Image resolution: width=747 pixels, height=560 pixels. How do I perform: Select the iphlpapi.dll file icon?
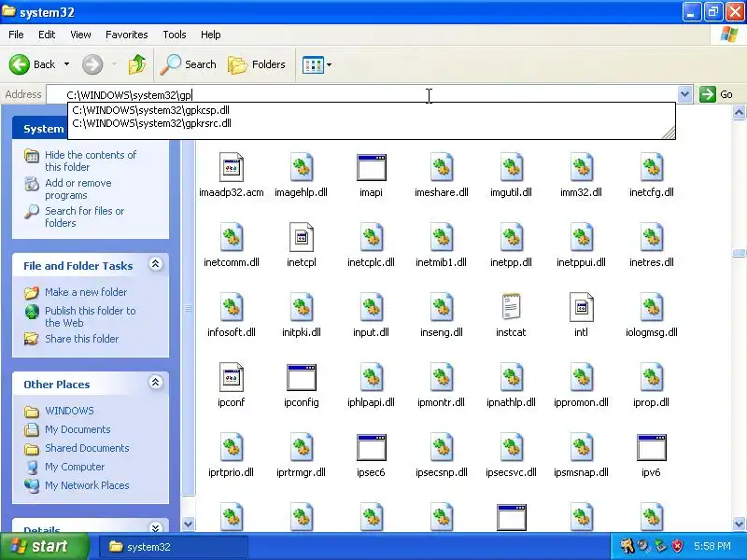click(x=371, y=377)
